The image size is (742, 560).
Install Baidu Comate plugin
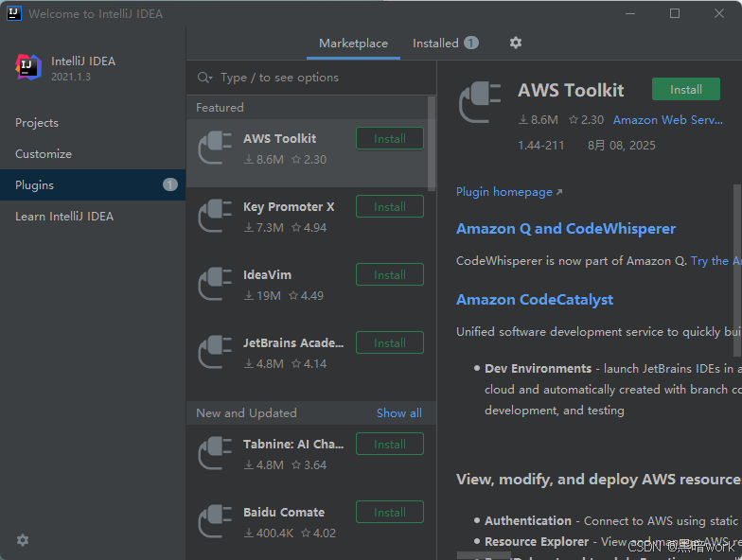pos(390,513)
